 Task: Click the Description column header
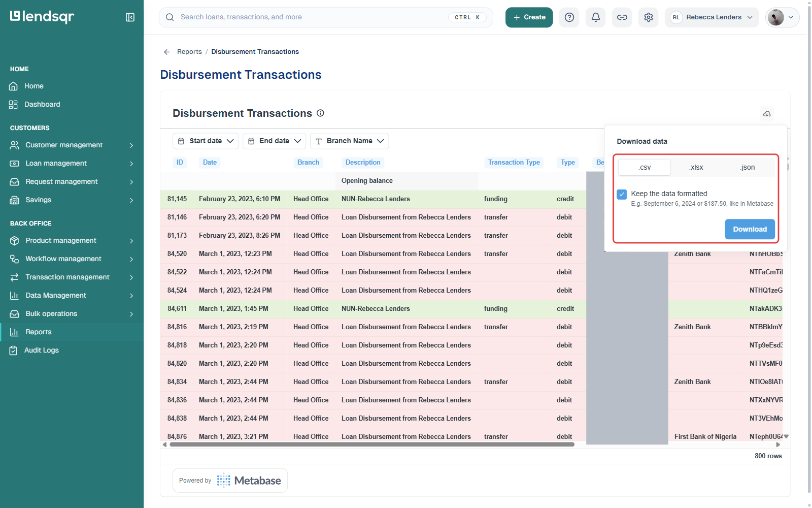pyautogui.click(x=363, y=163)
